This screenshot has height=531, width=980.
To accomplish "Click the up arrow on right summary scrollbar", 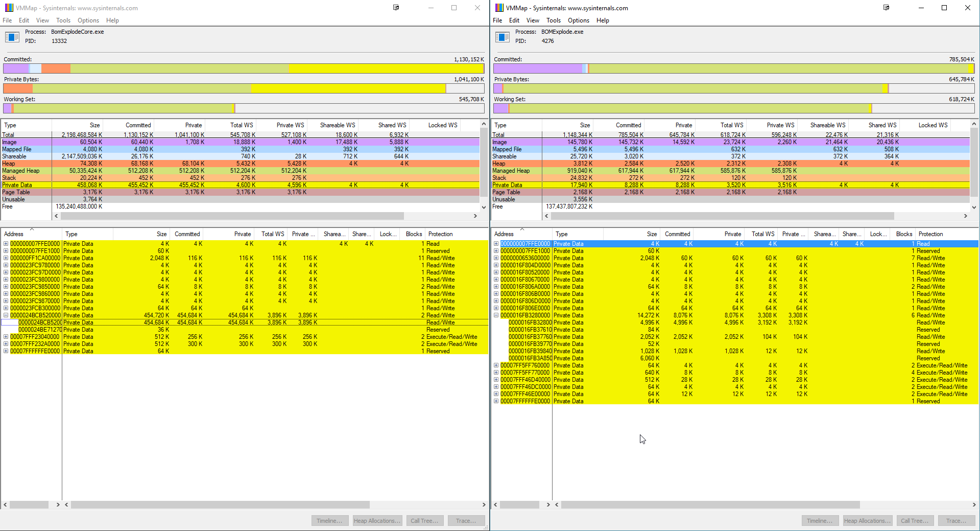I will pyautogui.click(x=973, y=124).
